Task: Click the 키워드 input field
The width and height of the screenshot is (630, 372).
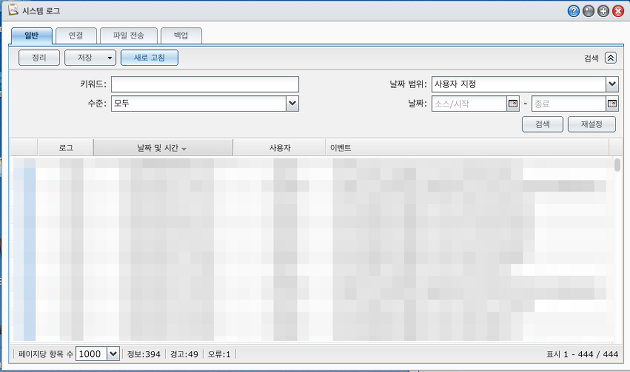Action: tap(205, 84)
